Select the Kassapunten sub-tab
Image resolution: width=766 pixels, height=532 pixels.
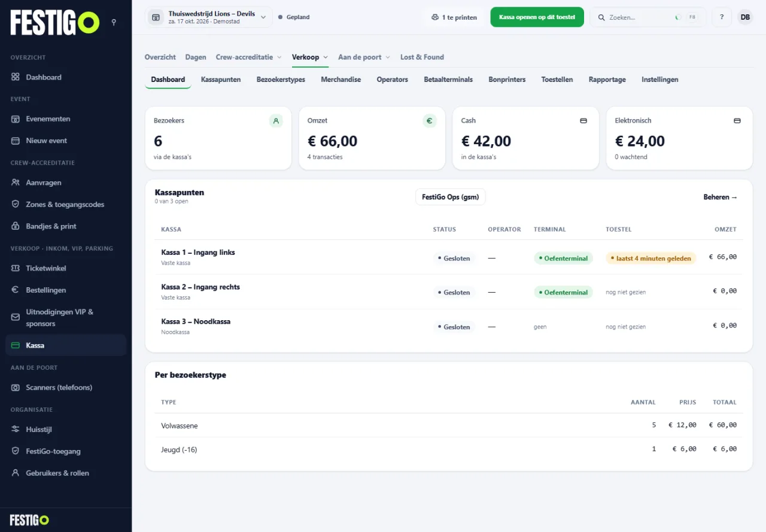[221, 80]
